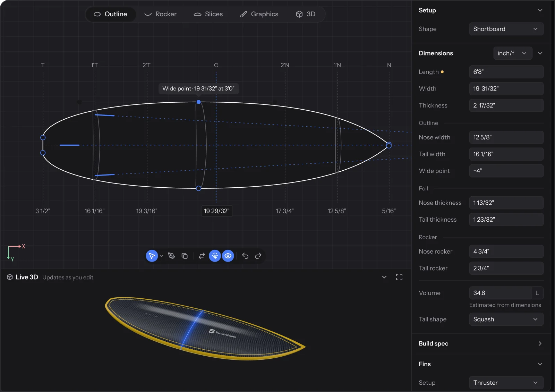This screenshot has height=392, width=555.
Task: Collapse the Fins section
Action: (540, 364)
